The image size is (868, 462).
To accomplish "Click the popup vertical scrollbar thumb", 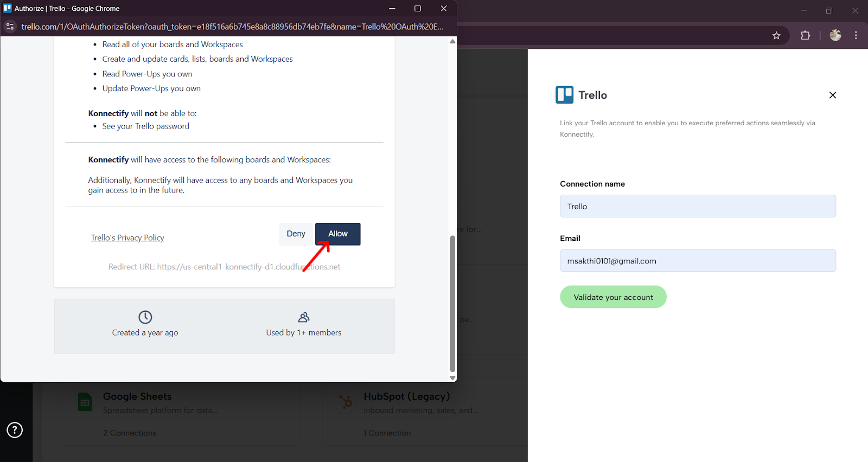I will click(452, 304).
